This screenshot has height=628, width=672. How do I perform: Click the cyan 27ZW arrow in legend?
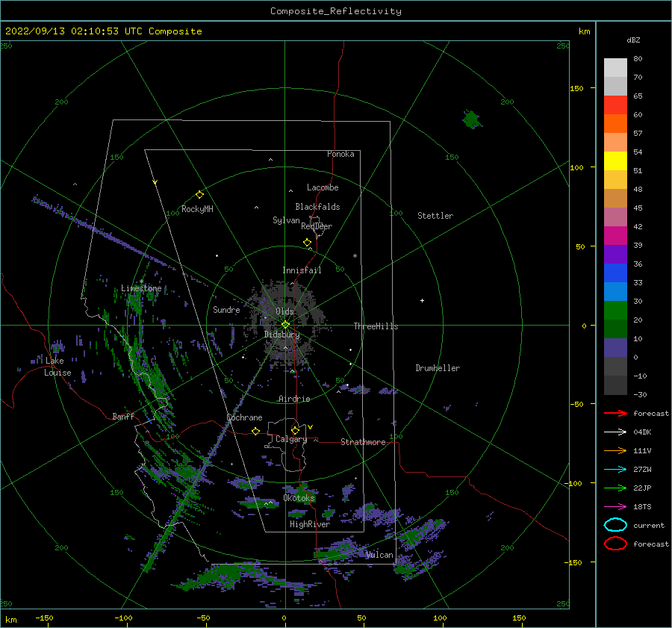[615, 470]
